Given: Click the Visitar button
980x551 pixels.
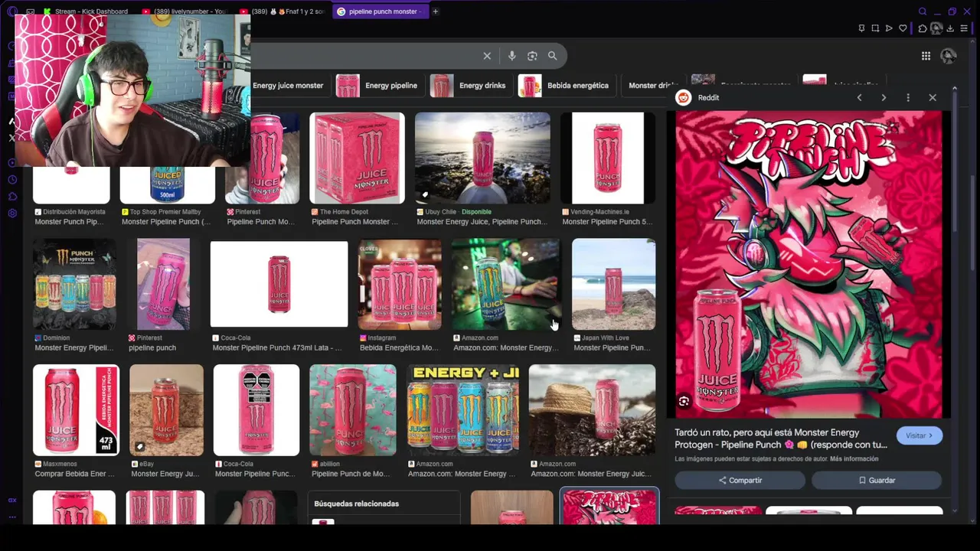Looking at the screenshot, I should (x=919, y=435).
